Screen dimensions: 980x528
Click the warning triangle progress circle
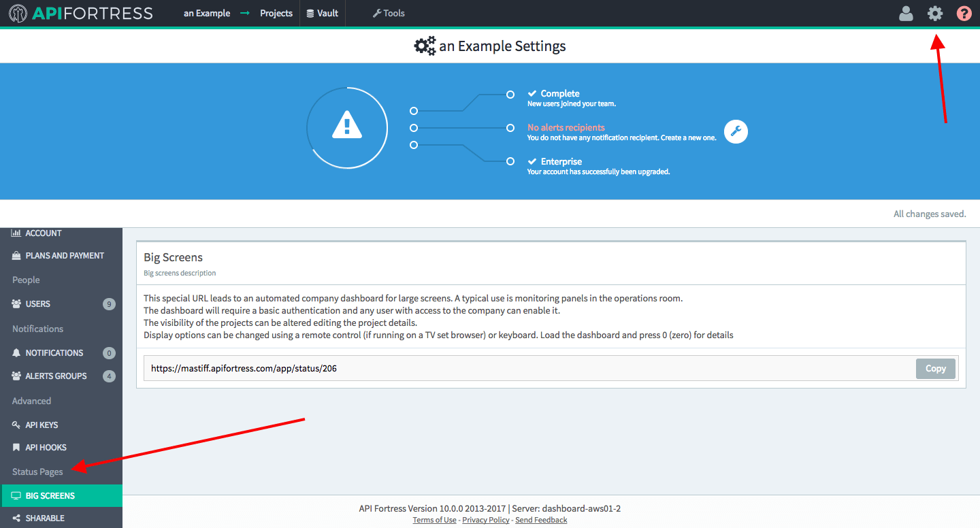347,127
